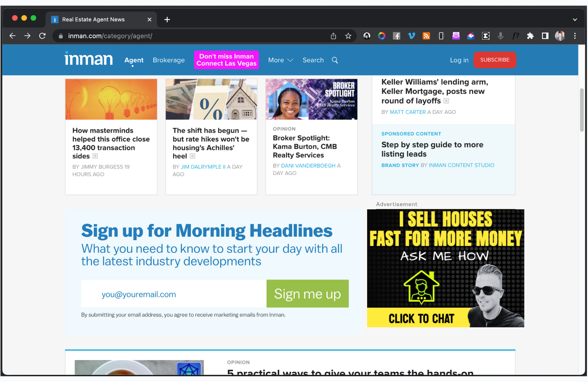The image size is (588, 382).
Task: Bookmark this page with the star icon
Action: (348, 36)
